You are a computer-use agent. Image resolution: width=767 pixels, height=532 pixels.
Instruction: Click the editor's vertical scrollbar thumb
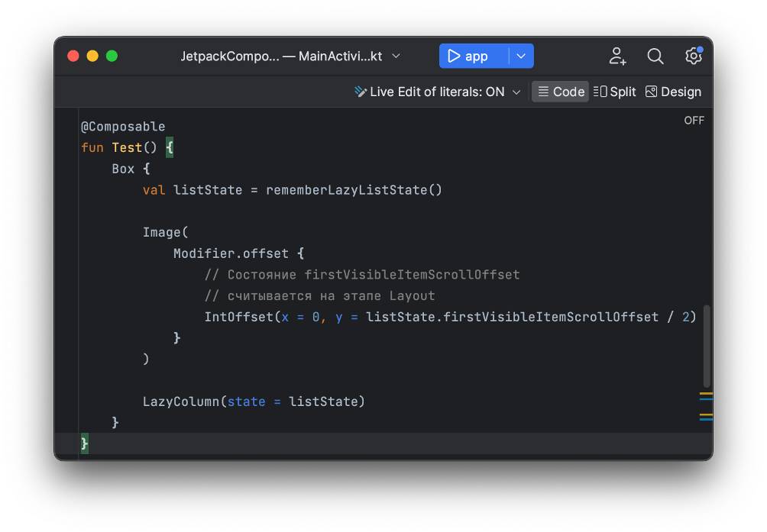pyautogui.click(x=707, y=346)
